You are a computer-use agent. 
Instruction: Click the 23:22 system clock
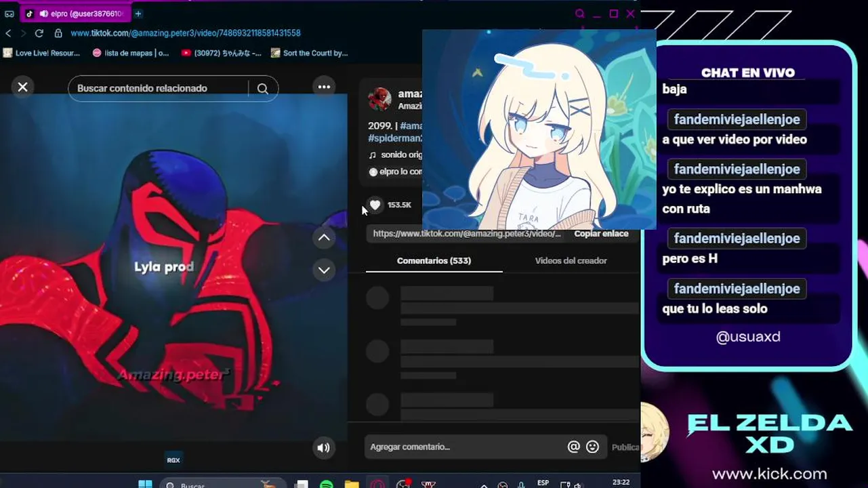[x=621, y=483]
